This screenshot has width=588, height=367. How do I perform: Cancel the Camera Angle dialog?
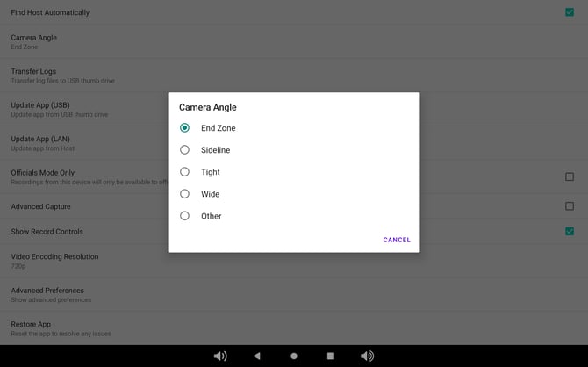coord(397,240)
